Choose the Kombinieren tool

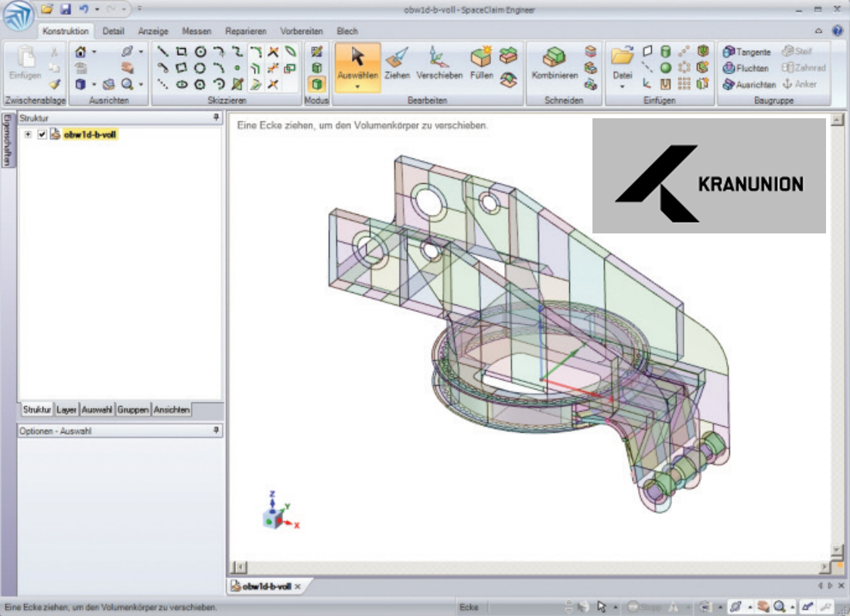tap(555, 63)
